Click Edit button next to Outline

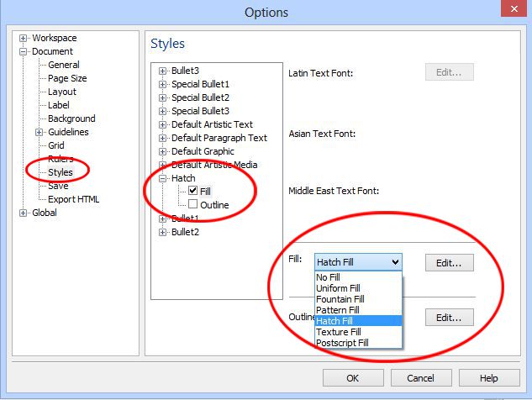pyautogui.click(x=449, y=318)
